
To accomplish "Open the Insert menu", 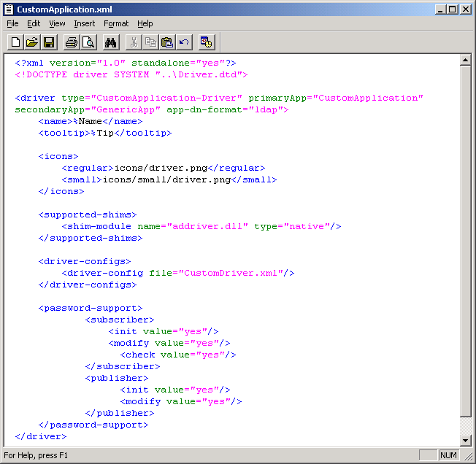I will (x=84, y=23).
